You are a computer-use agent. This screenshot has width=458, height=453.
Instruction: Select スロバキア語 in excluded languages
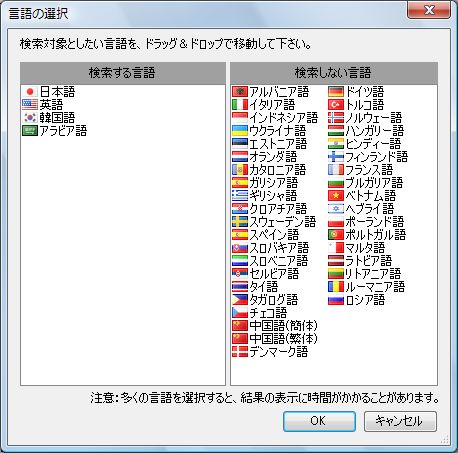point(271,248)
